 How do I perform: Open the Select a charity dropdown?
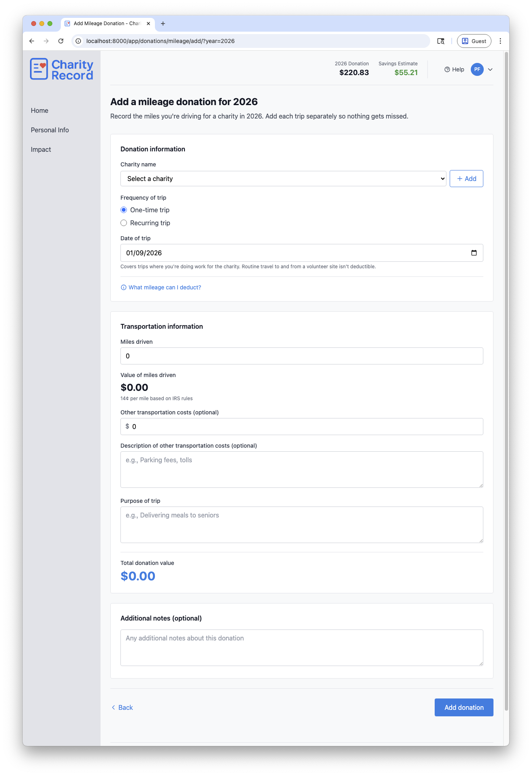pyautogui.click(x=283, y=179)
